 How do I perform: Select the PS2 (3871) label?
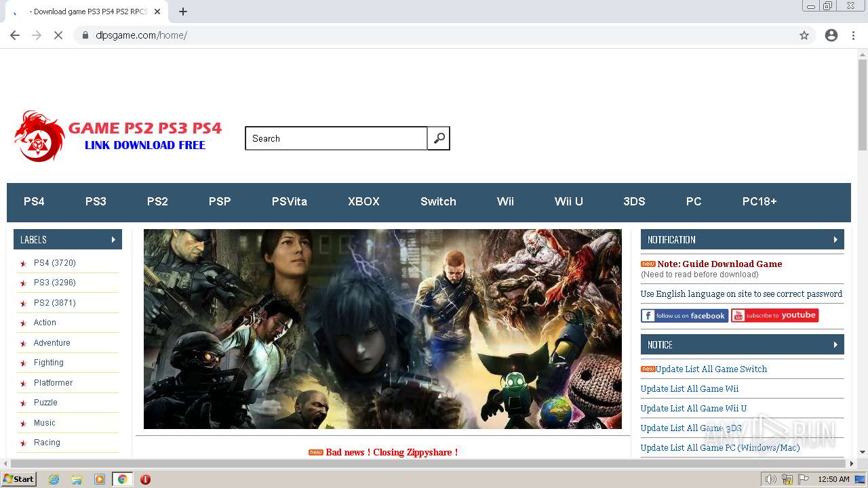pos(55,303)
